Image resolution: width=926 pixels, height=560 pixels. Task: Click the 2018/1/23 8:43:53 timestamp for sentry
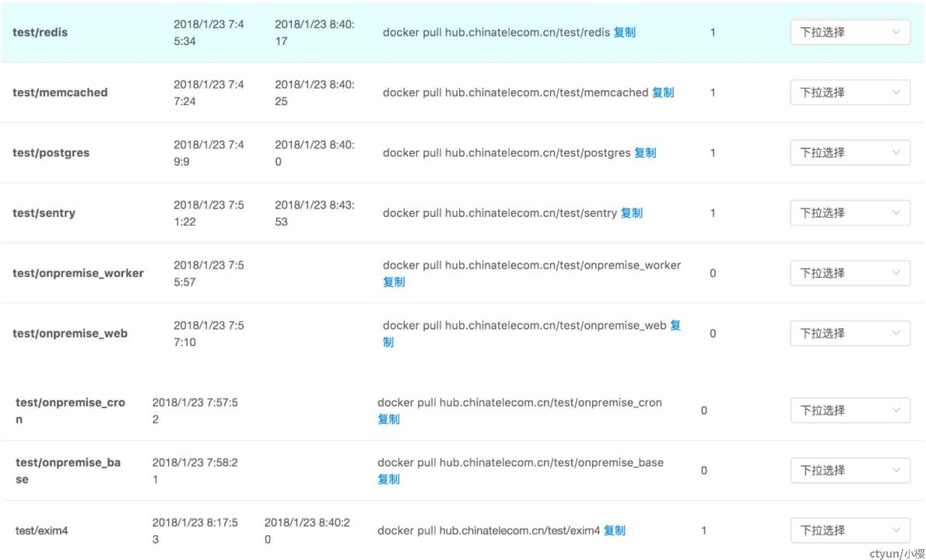tap(315, 214)
